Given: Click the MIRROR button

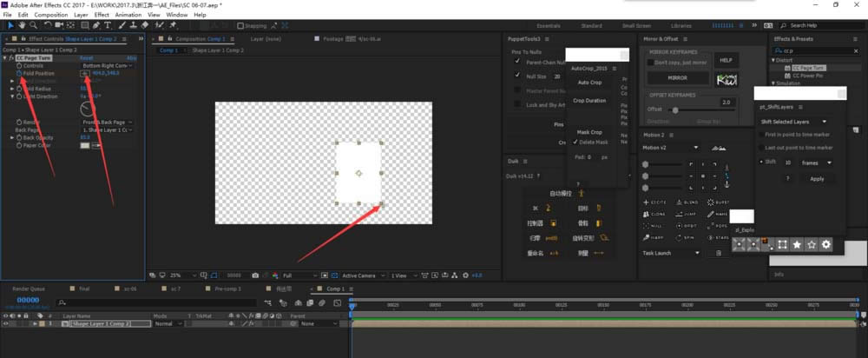Looking at the screenshot, I should (676, 78).
